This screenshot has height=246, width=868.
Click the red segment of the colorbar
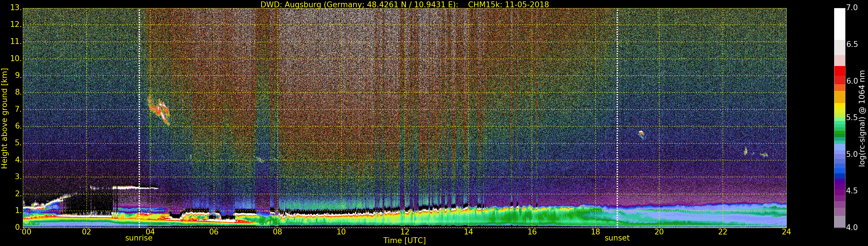[839, 75]
